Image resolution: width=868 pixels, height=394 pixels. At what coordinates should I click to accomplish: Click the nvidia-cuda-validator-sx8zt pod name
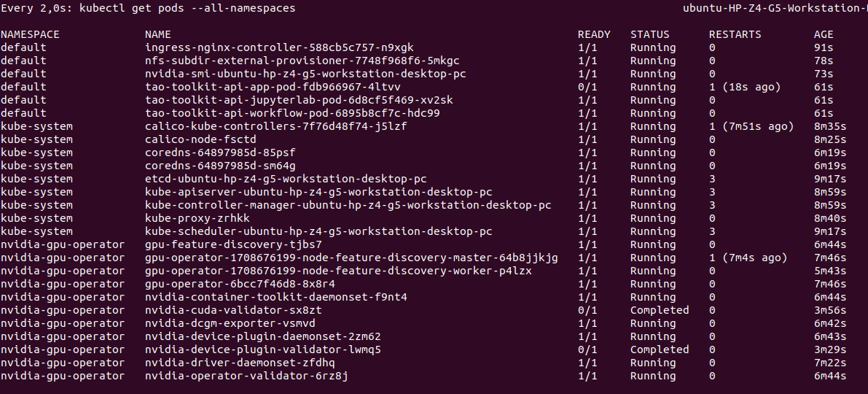pyautogui.click(x=233, y=310)
